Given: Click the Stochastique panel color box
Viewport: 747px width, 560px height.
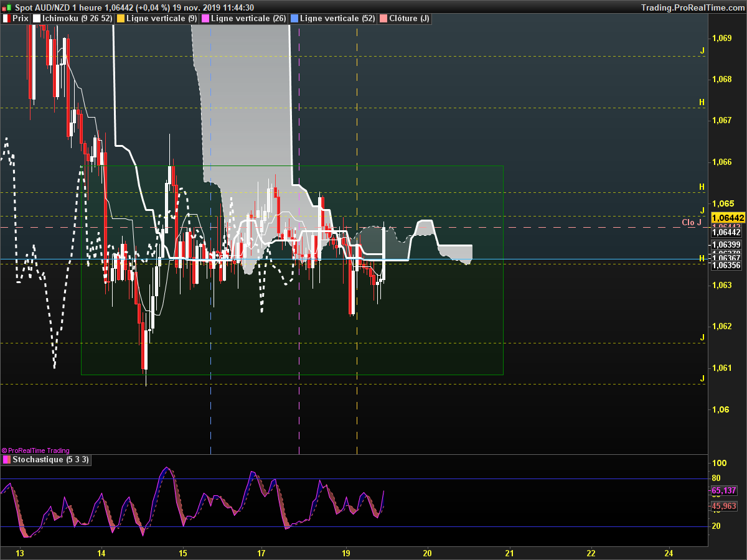Looking at the screenshot, I should [x=6, y=460].
